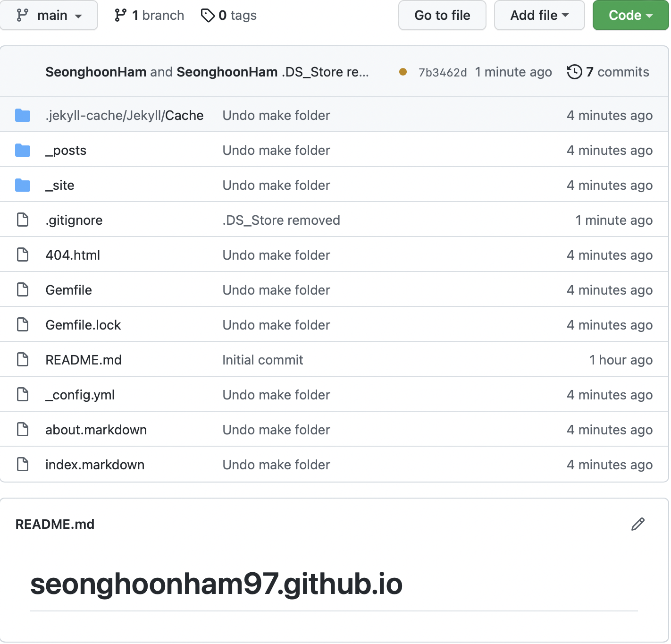Open the _config.yml file
Image resolution: width=671 pixels, height=644 pixels.
pyautogui.click(x=80, y=395)
